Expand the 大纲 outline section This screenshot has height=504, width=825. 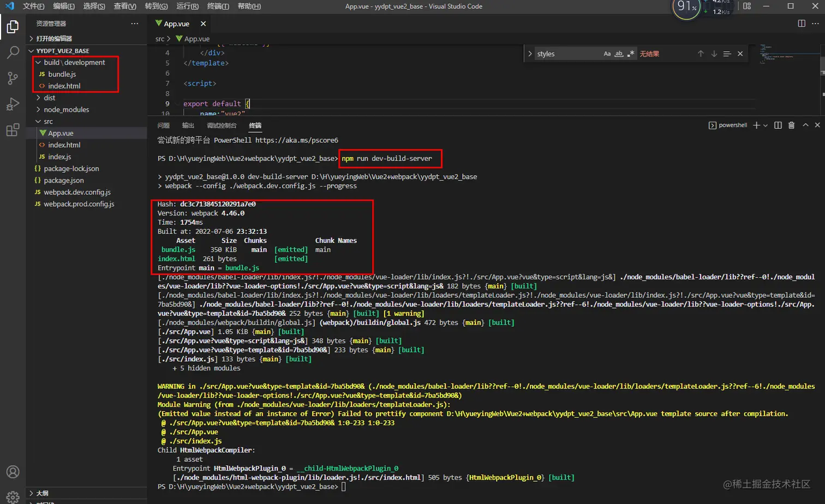(x=87, y=493)
